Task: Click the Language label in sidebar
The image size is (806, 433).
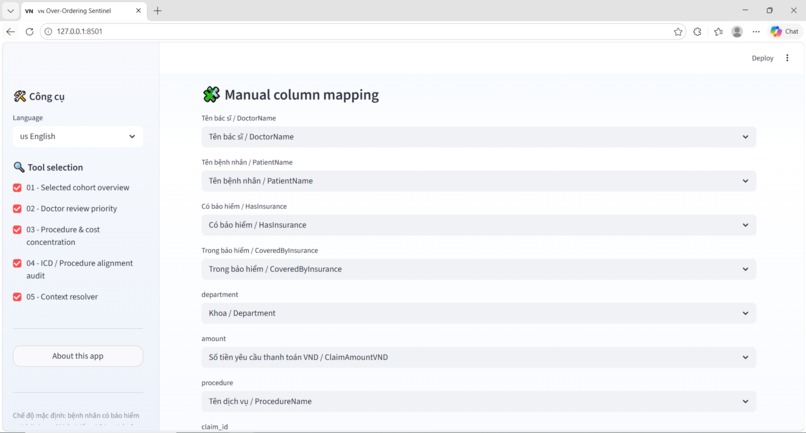Action: point(28,118)
